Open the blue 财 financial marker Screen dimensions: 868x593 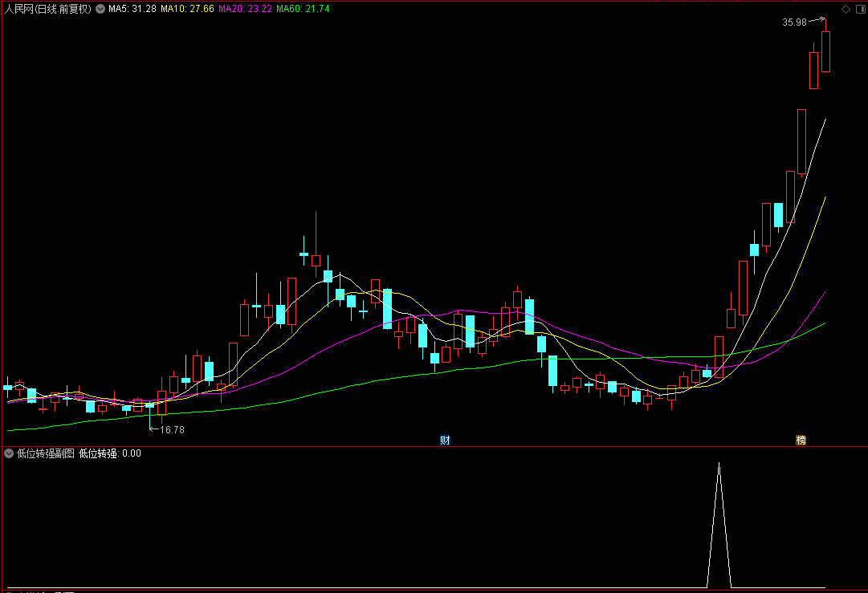point(445,441)
